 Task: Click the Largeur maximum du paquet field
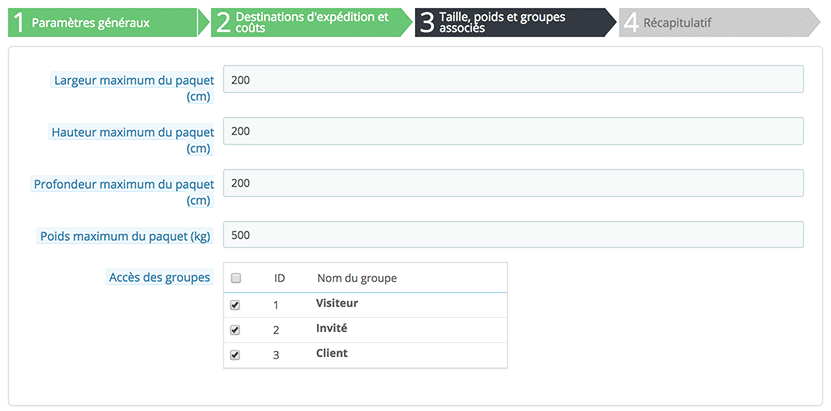513,79
